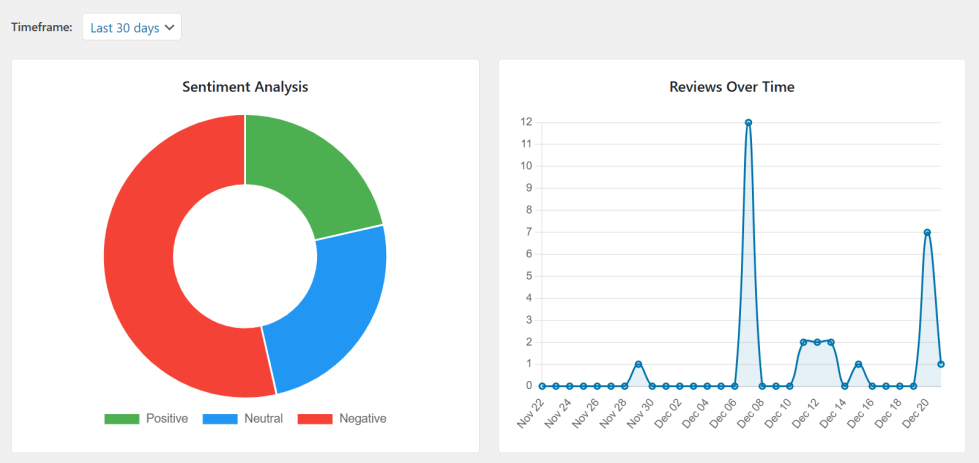Click the Sentiment Analysis chart title
979x463 pixels.
(x=245, y=87)
